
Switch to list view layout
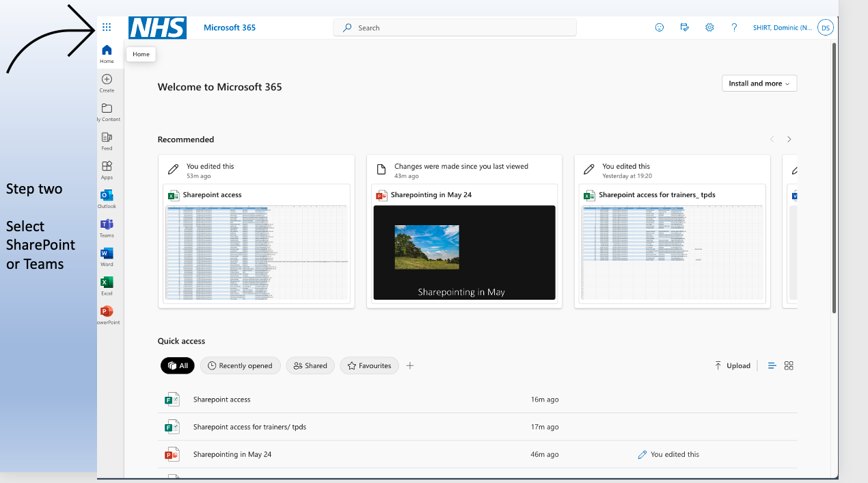[x=772, y=365]
